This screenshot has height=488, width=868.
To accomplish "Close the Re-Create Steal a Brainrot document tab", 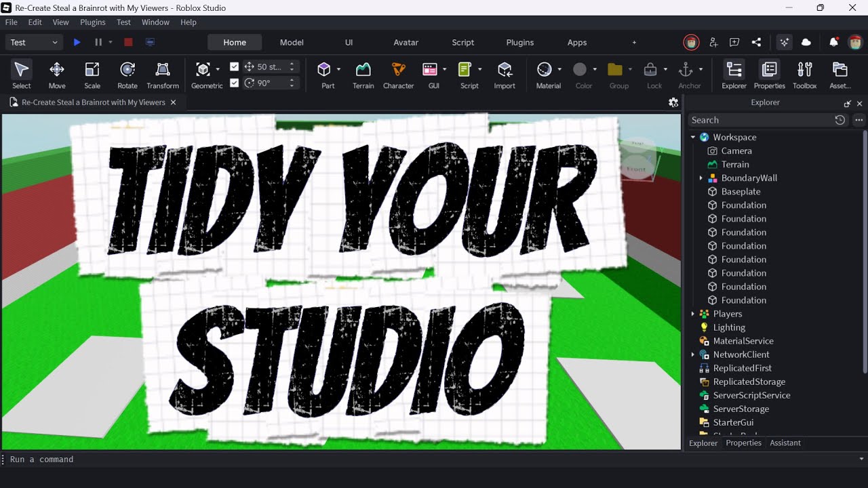I will click(x=173, y=102).
